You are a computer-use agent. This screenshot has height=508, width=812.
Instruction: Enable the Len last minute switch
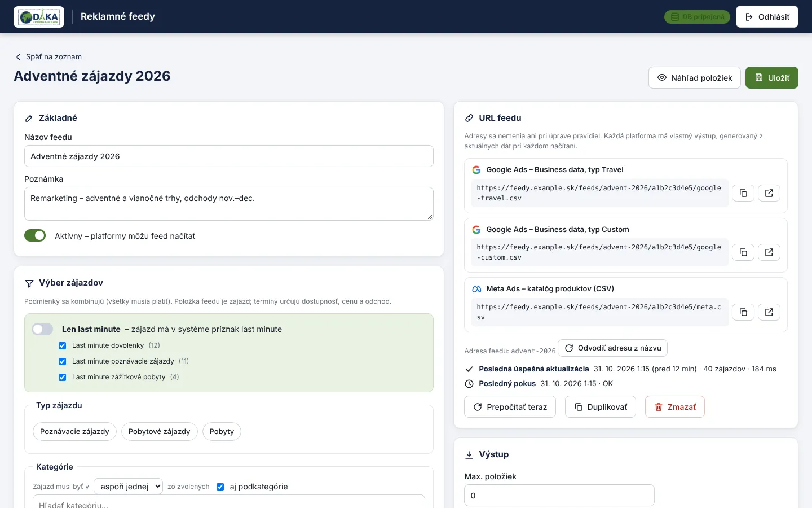(x=42, y=329)
